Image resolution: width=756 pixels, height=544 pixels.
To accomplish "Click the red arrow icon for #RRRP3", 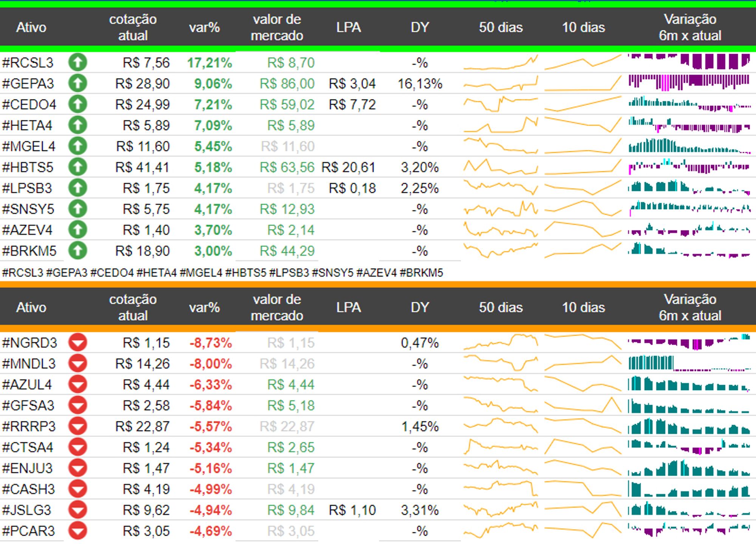I will tap(78, 426).
